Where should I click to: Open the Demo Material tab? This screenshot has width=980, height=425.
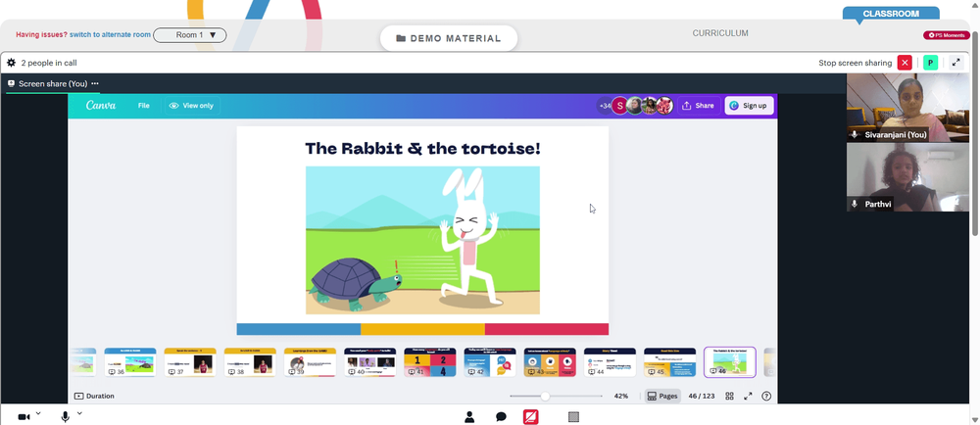pyautogui.click(x=449, y=38)
